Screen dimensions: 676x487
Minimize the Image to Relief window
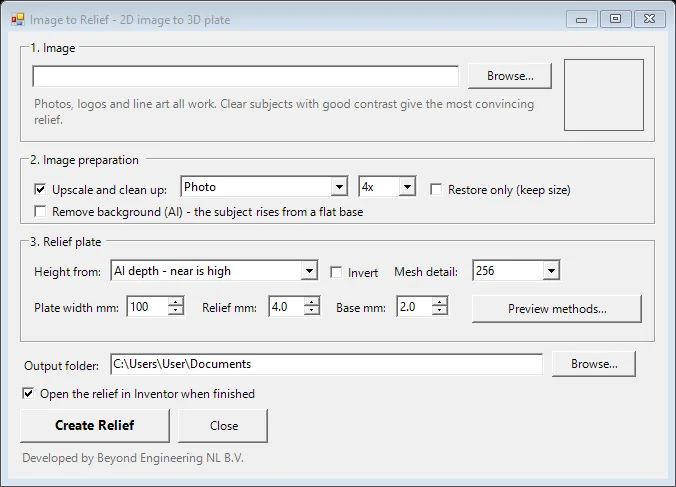click(x=581, y=19)
